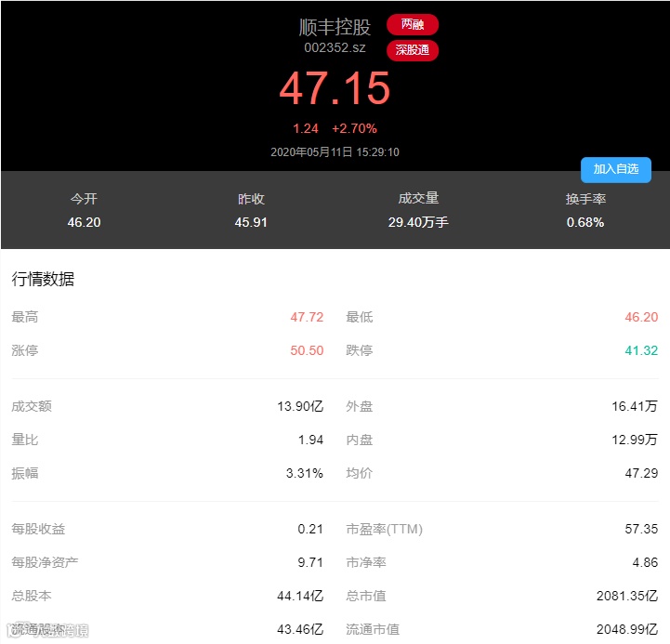Click the 内盘 label
The width and height of the screenshot is (670, 644).
tap(360, 440)
